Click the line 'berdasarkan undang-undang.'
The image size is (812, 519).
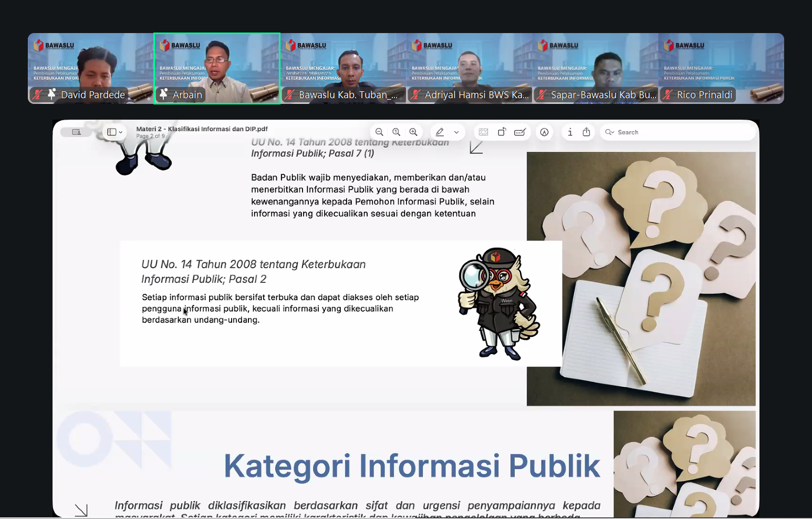tap(201, 320)
